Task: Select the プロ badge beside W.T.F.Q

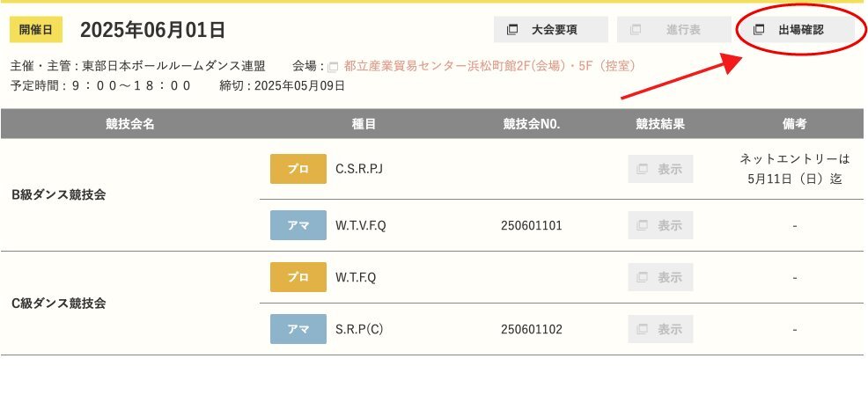Action: [x=298, y=277]
